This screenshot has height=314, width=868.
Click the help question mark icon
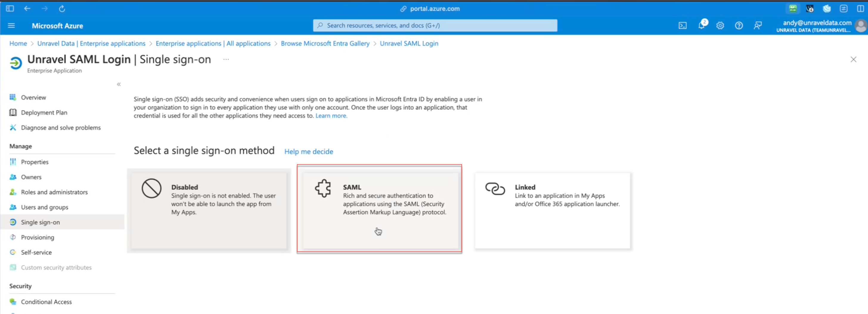(739, 26)
